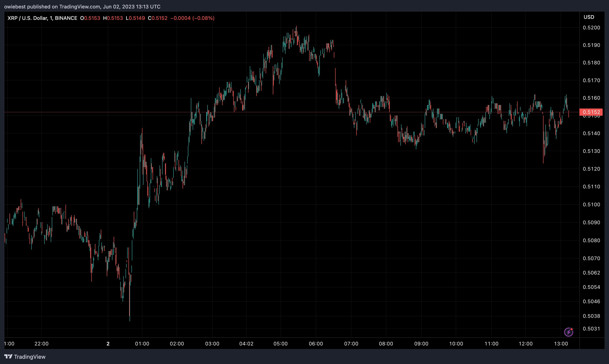Click the red 0.5152 current price tag

591,112
